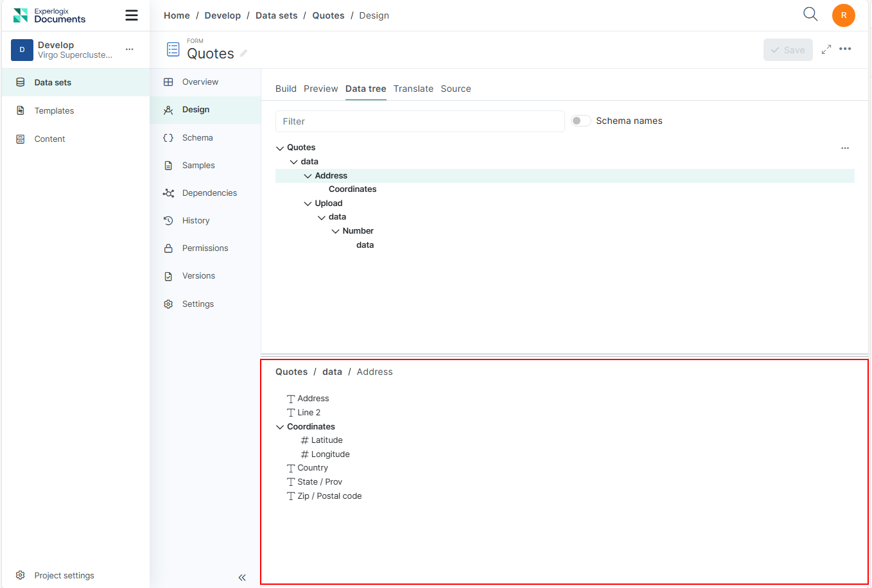Collapse Coordinates group in detail panel
872x588 pixels.
pyautogui.click(x=280, y=427)
